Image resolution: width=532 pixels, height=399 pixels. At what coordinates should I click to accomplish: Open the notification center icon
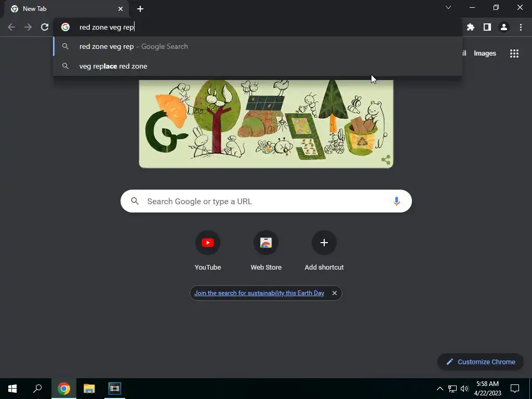[x=515, y=389]
